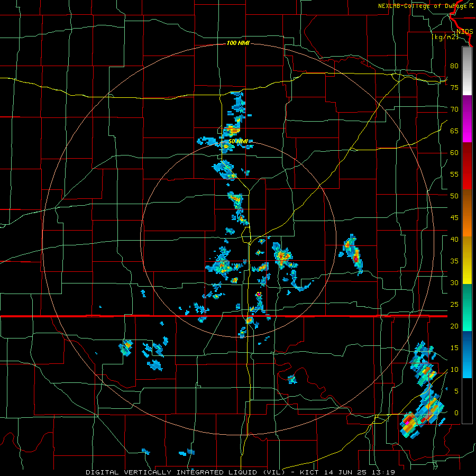Click the legend value 0
This screenshot has height=476, width=476.
pos(456,413)
